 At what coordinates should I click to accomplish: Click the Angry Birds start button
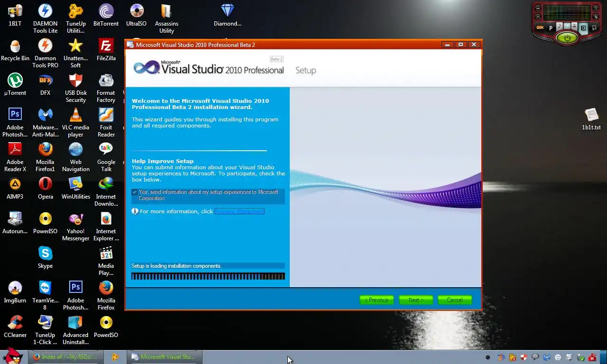point(13,356)
